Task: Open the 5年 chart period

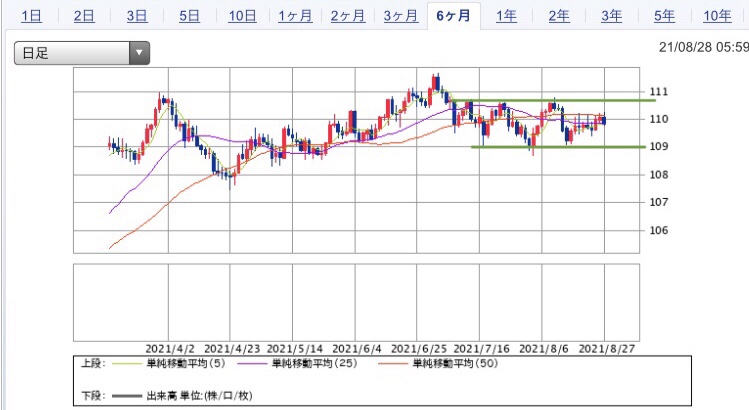Action: coord(664,16)
